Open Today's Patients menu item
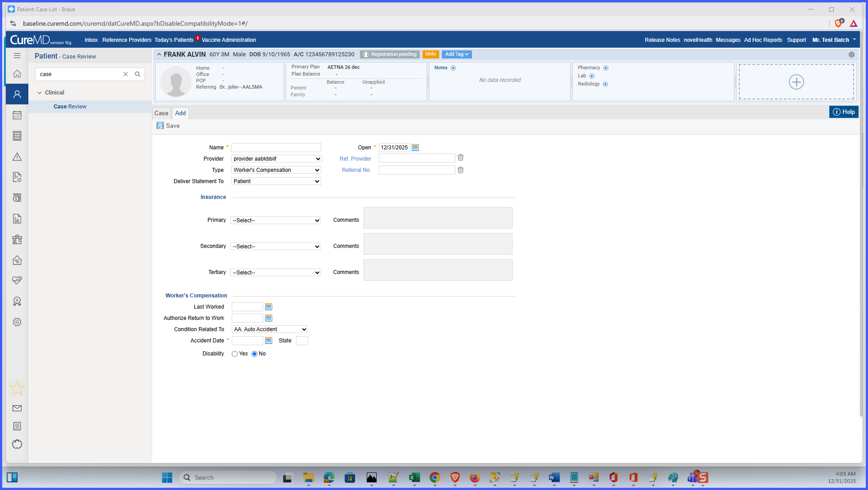 [174, 40]
